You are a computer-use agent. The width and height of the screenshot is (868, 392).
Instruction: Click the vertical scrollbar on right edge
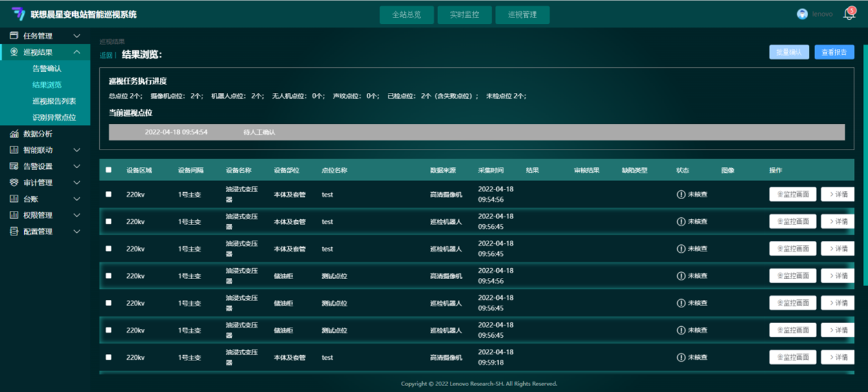coord(865,161)
